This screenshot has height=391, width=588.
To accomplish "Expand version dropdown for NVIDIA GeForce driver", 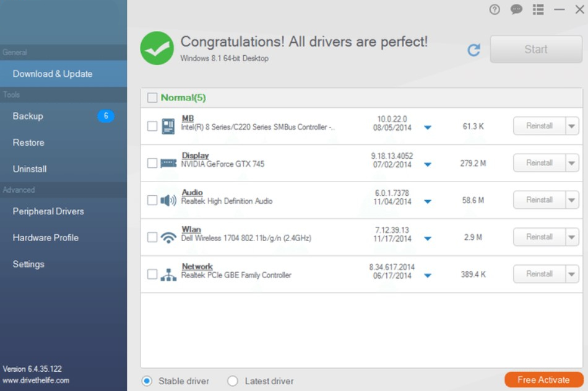I will point(428,165).
